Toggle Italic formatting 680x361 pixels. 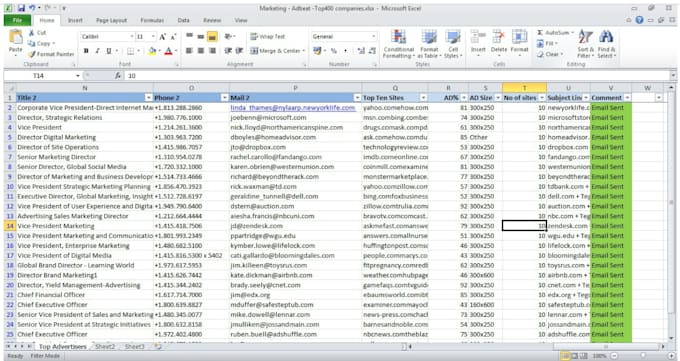[x=98, y=51]
